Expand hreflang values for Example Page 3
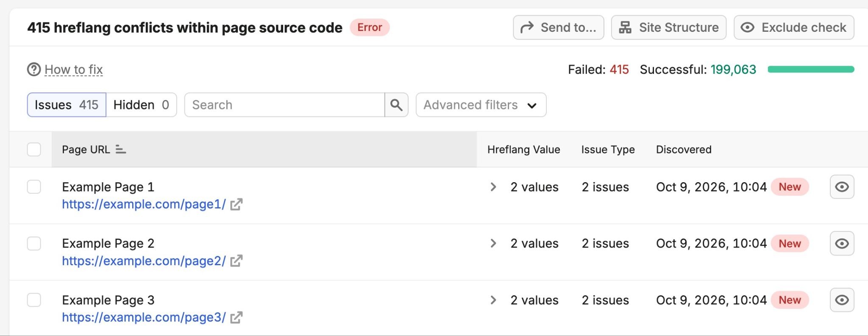 (493, 300)
